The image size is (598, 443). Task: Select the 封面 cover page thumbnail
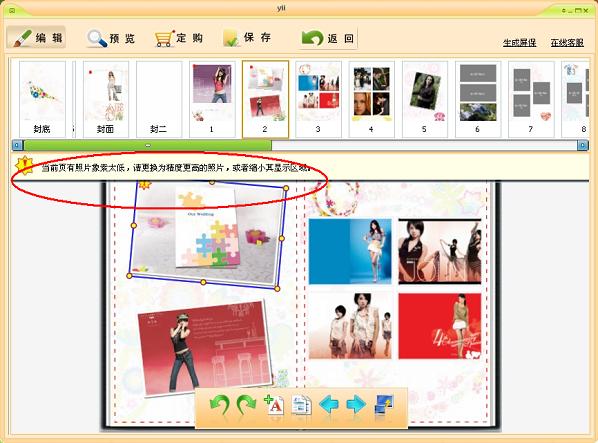(106, 99)
